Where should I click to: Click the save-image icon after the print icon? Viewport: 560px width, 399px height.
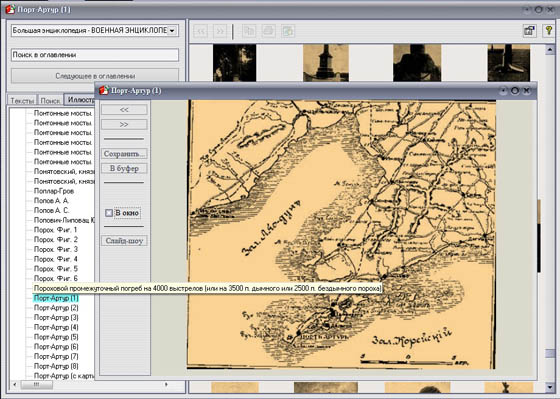pyautogui.click(x=287, y=31)
